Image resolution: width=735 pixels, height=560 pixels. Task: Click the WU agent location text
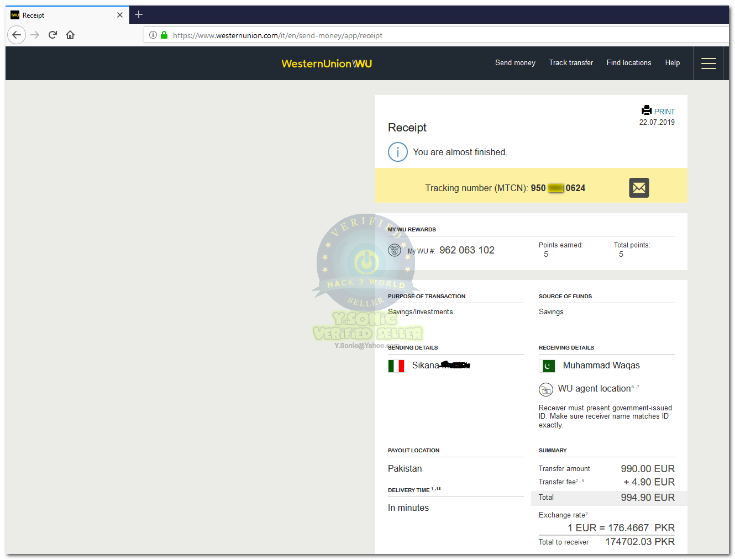[x=594, y=389]
